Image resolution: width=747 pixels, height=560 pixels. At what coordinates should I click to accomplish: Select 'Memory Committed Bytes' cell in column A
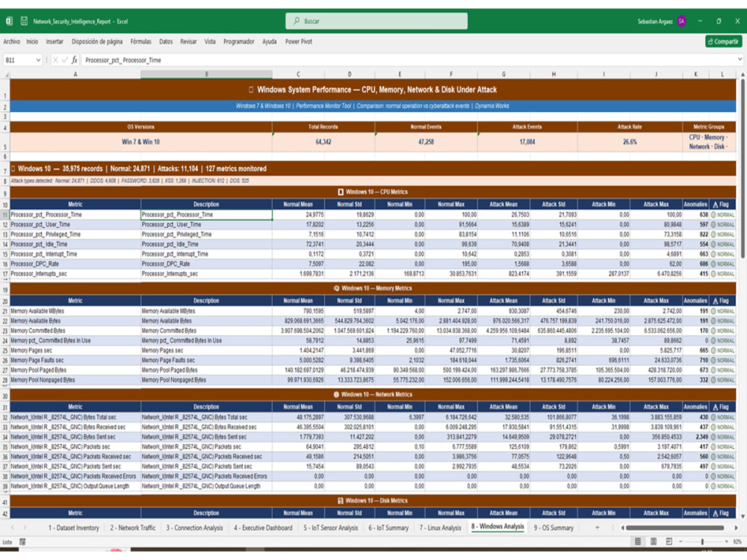click(75, 331)
